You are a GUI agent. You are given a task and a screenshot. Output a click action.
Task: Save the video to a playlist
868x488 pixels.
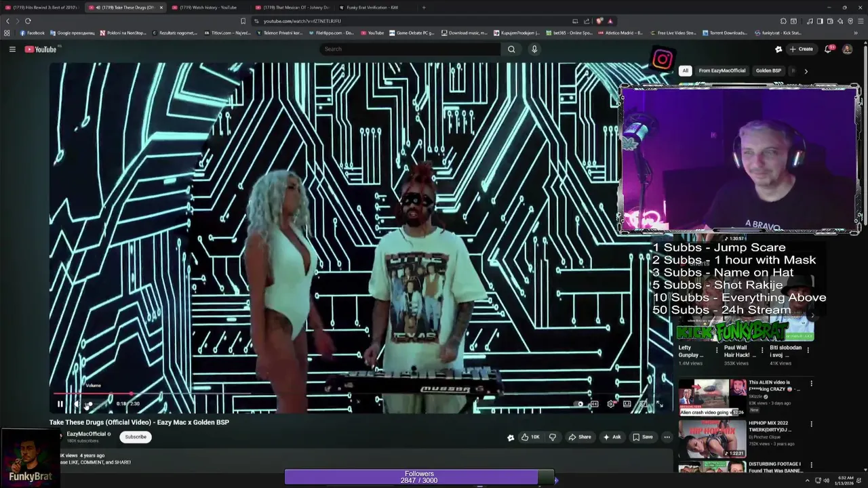click(643, 437)
